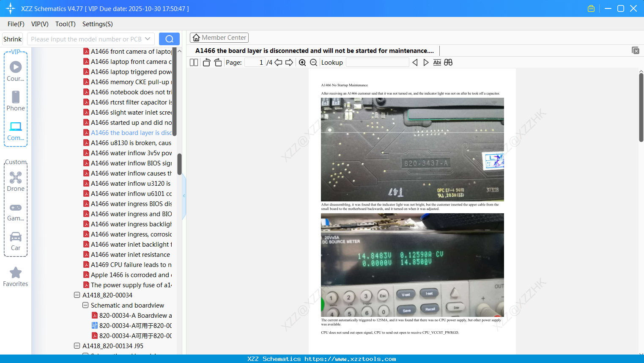Viewport: 644px width, 363px height.
Task: Open the 820-00034-A Boardview PDF icon
Action: click(x=95, y=316)
